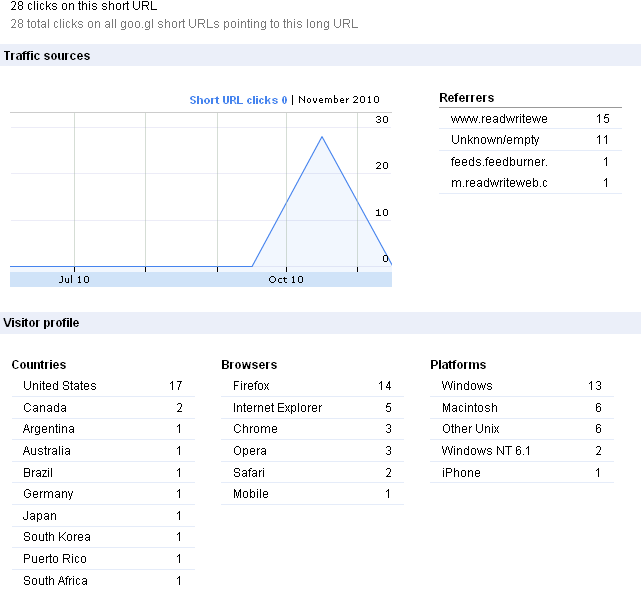Click the peak of the clicks graph
The image size is (641, 589).
click(x=322, y=137)
